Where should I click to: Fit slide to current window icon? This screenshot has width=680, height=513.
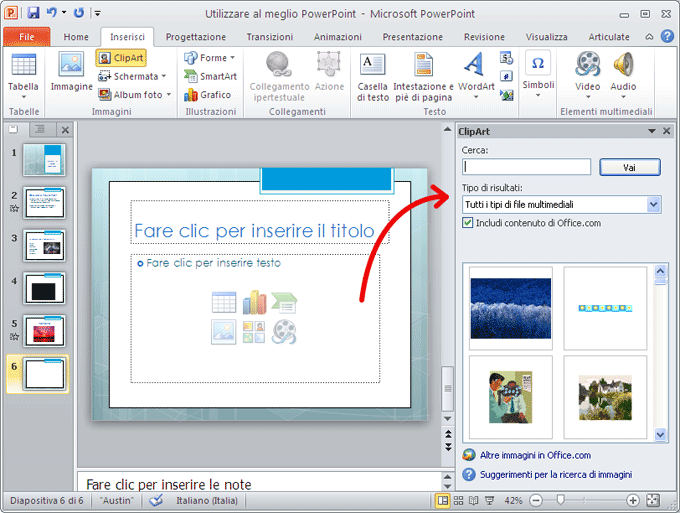[653, 500]
